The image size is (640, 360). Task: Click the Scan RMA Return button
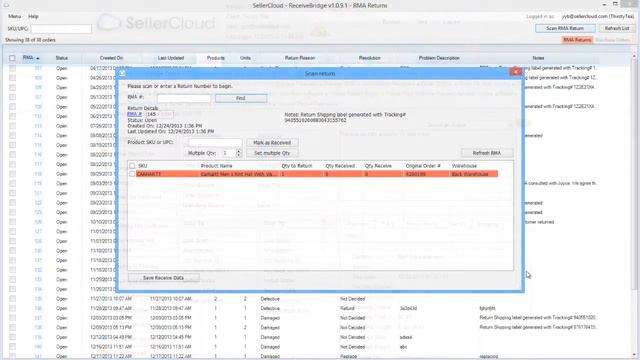point(565,28)
